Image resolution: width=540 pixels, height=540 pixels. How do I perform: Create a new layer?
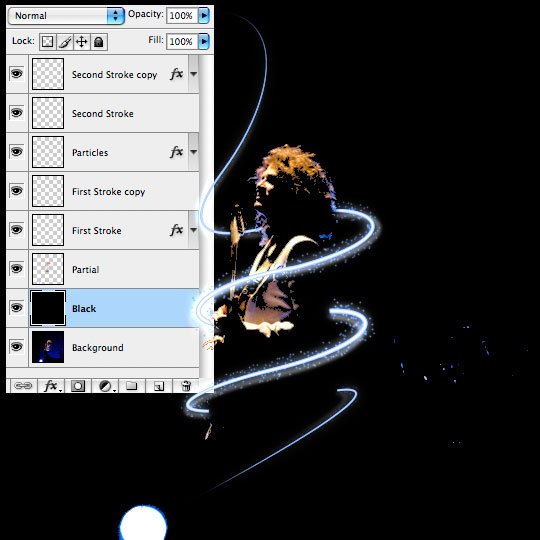(x=159, y=386)
